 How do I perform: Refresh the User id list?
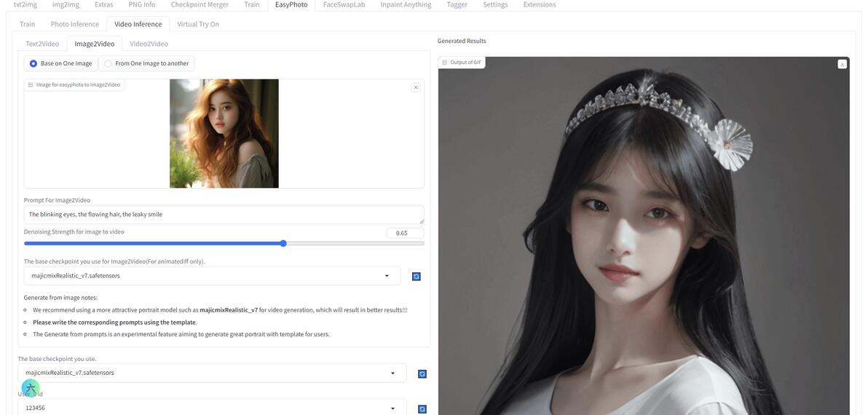422,409
